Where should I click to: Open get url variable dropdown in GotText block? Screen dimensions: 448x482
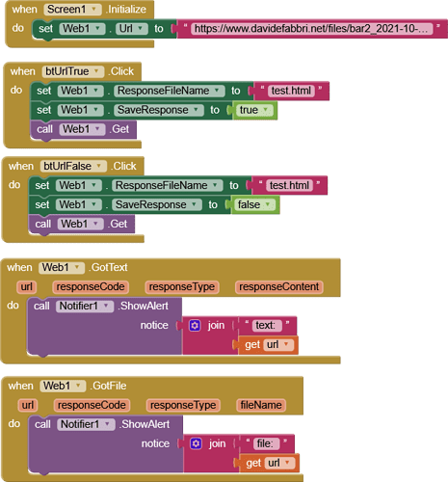[278, 345]
